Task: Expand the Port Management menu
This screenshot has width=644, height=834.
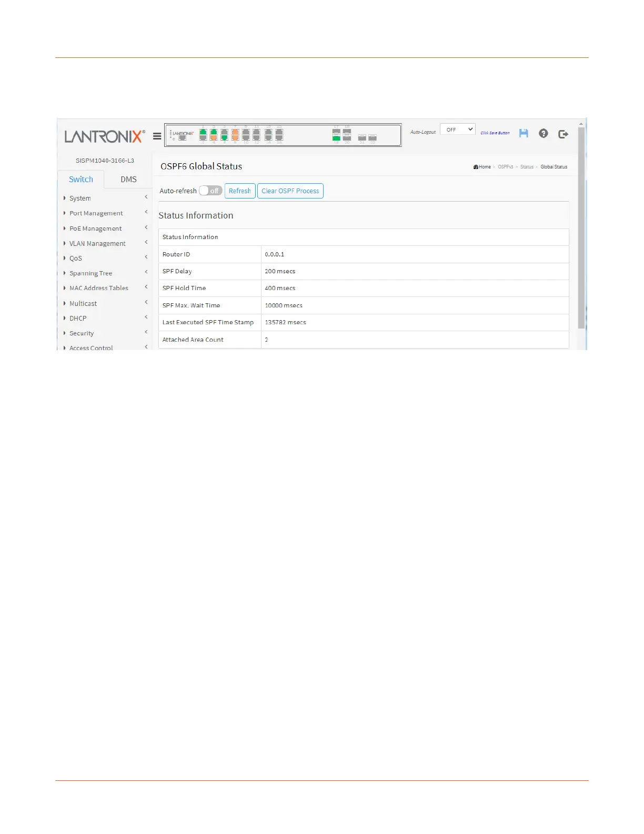Action: (x=105, y=213)
